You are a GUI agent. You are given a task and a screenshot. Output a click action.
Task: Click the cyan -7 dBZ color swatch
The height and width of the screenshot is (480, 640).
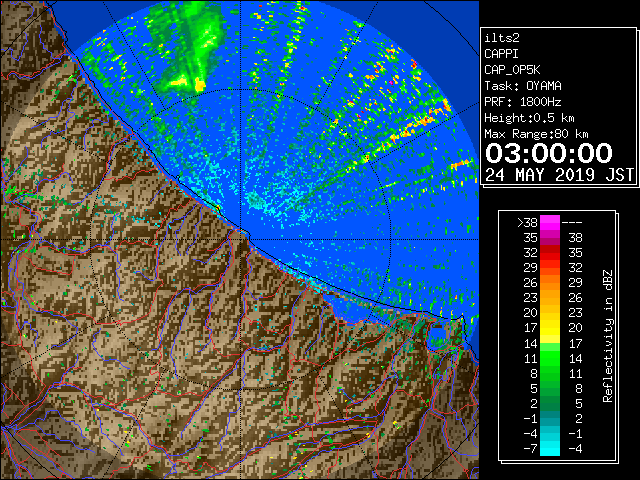click(x=550, y=448)
